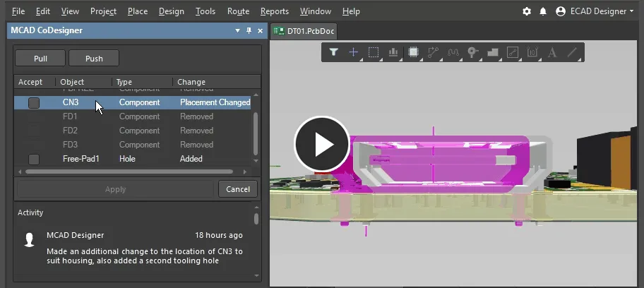644x288 pixels.
Task: Open the align objects tool
Action: [393, 52]
